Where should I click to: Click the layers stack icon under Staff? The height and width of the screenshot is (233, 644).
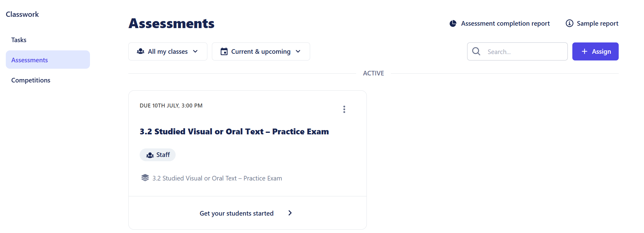145,178
